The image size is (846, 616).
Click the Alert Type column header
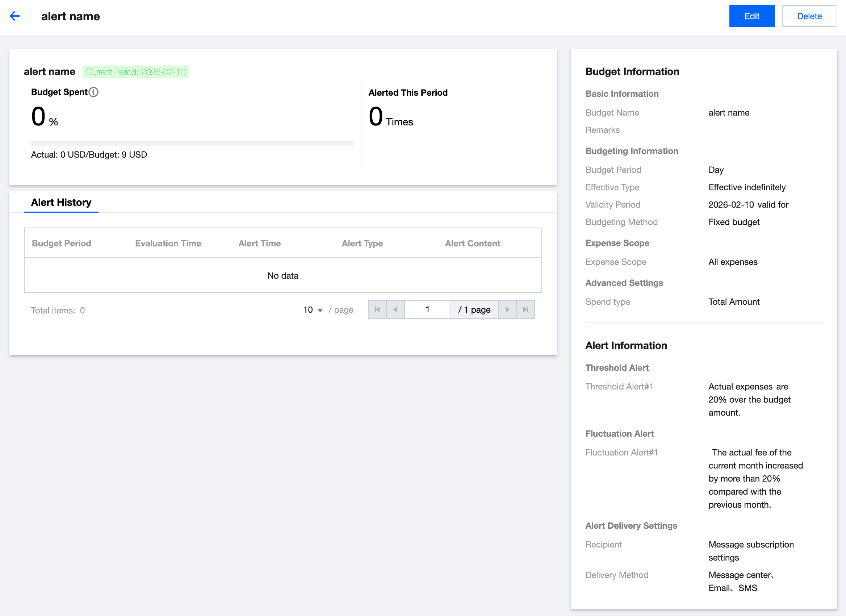[x=362, y=243]
